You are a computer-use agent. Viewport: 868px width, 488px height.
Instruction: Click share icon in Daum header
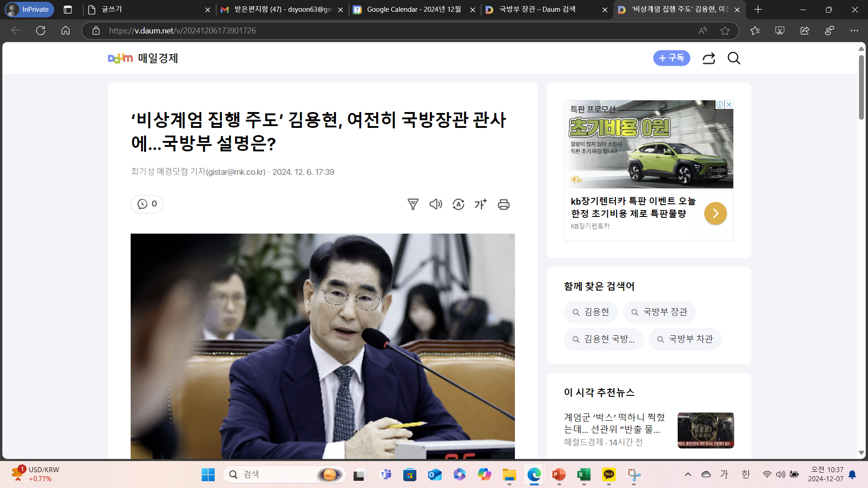coord(708,58)
